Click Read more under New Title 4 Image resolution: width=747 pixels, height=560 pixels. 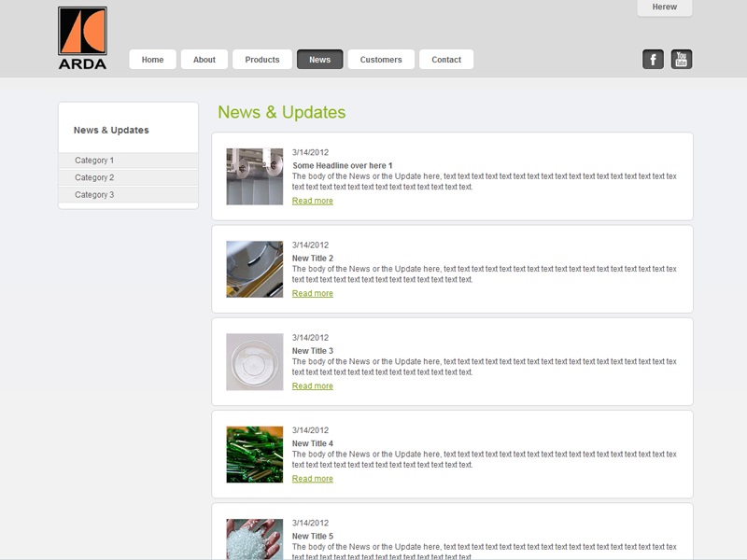(312, 479)
